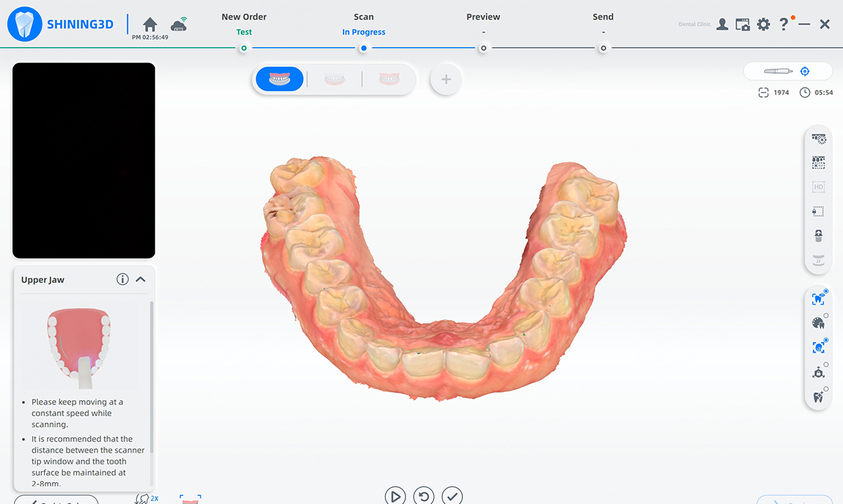Click the '1974' frame count value

click(781, 93)
